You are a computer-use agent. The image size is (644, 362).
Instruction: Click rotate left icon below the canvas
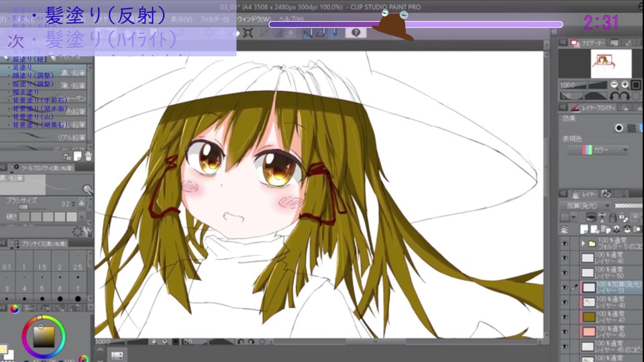(241, 341)
